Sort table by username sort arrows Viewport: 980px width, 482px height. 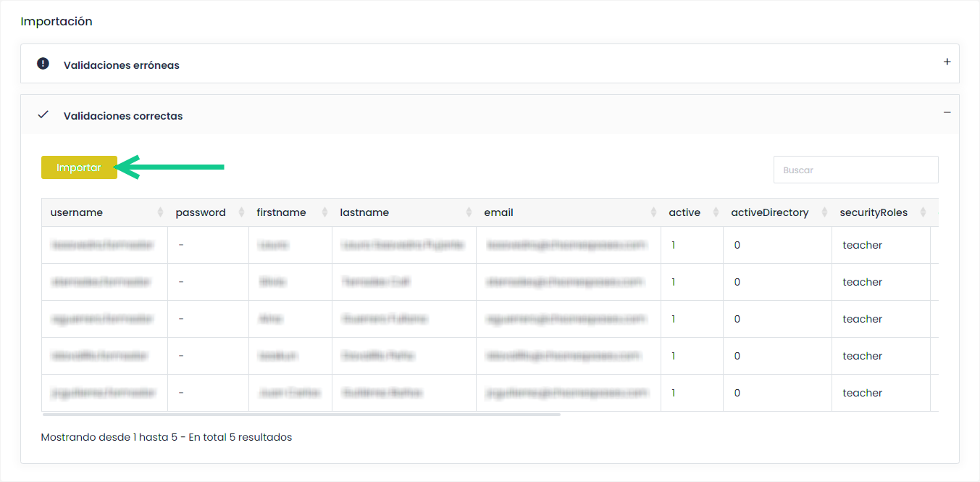160,212
